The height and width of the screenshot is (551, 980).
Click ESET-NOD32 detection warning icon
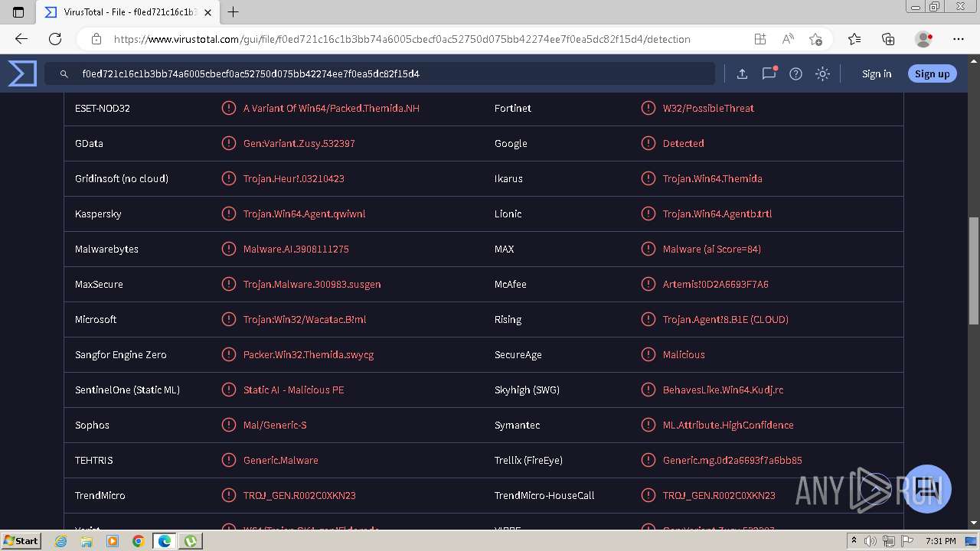tap(228, 108)
